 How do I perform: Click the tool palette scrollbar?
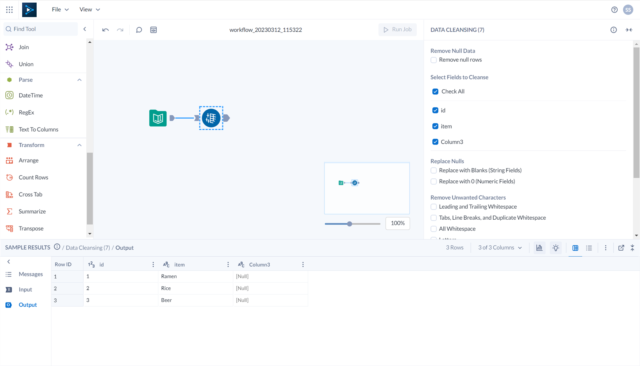point(89,188)
